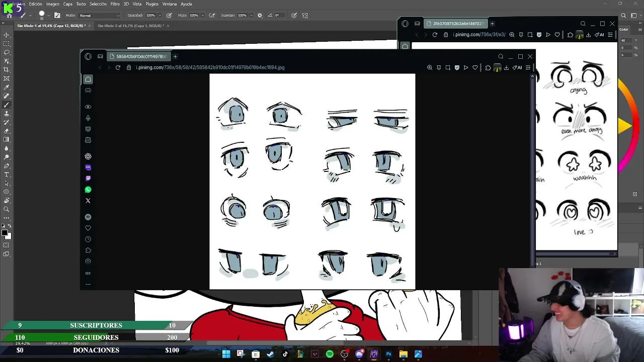Open the Edición menu
This screenshot has height=362, width=644.
[36, 4]
